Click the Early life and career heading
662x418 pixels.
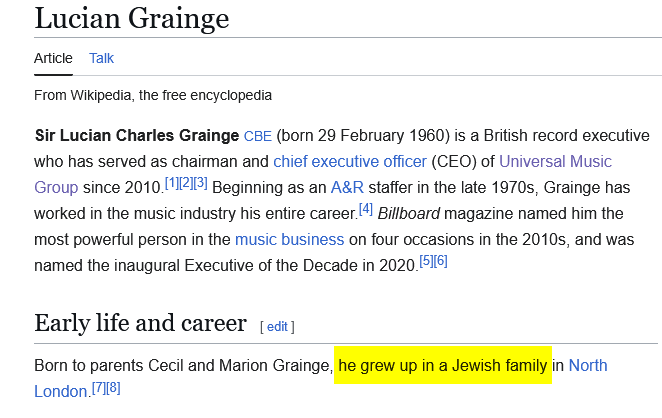pyautogui.click(x=140, y=323)
